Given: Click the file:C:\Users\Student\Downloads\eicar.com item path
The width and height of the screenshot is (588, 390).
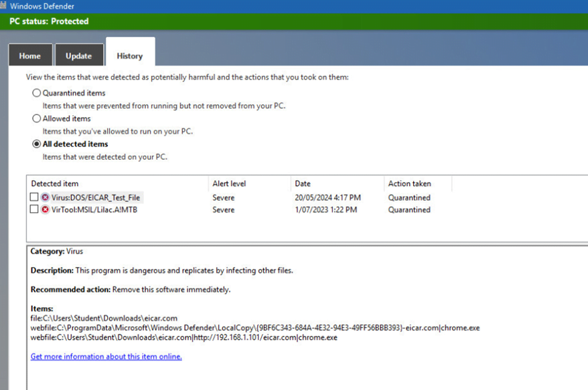Looking at the screenshot, I should pos(104,318).
